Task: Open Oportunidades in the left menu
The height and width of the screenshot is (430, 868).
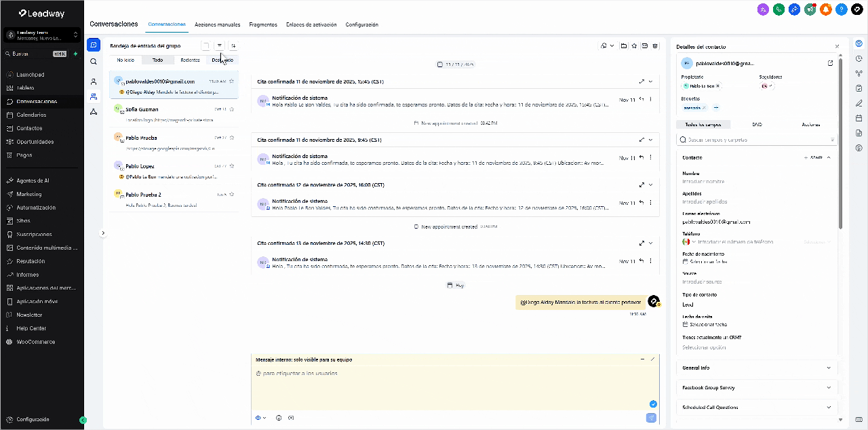Action: (x=35, y=142)
